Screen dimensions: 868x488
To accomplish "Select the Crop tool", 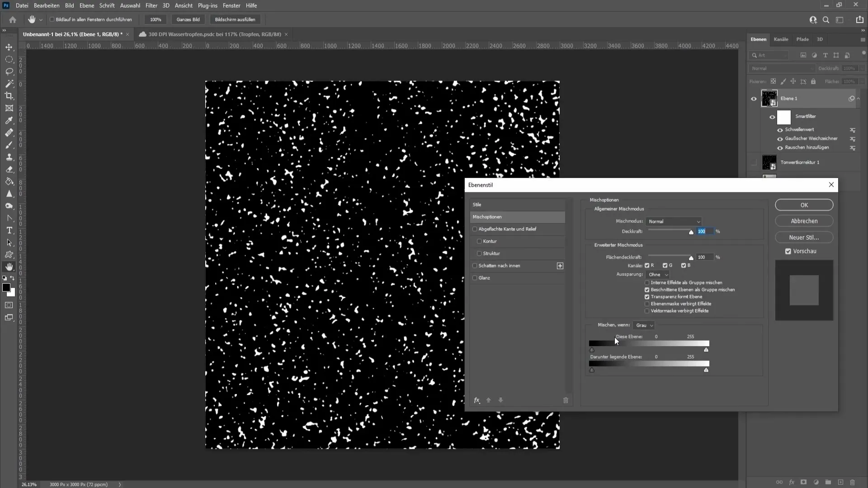I will pos(9,96).
